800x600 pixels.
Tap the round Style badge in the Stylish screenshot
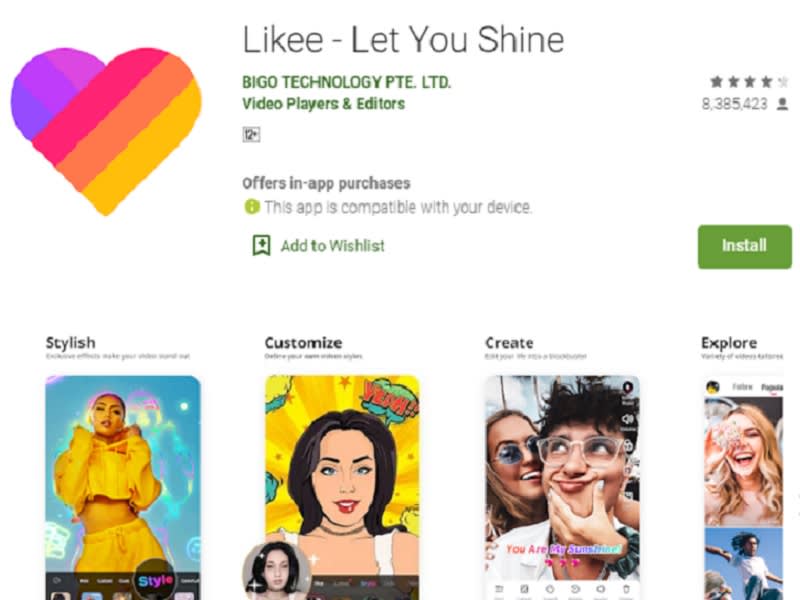pos(156,579)
